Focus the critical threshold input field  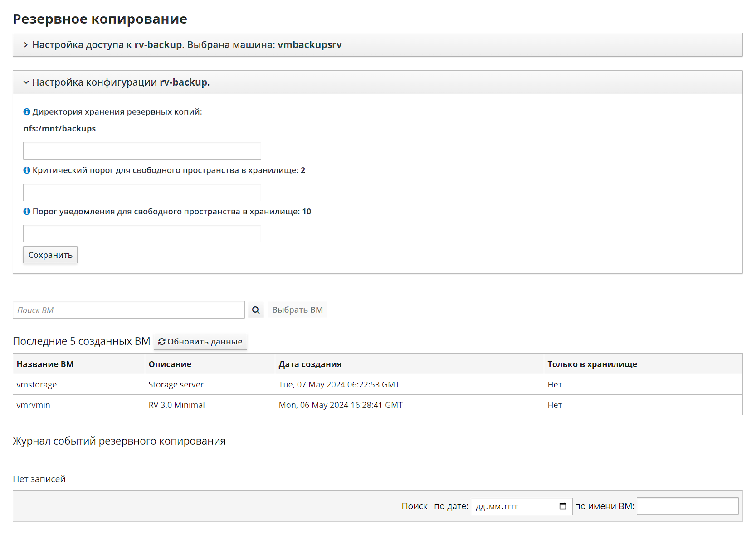142,193
